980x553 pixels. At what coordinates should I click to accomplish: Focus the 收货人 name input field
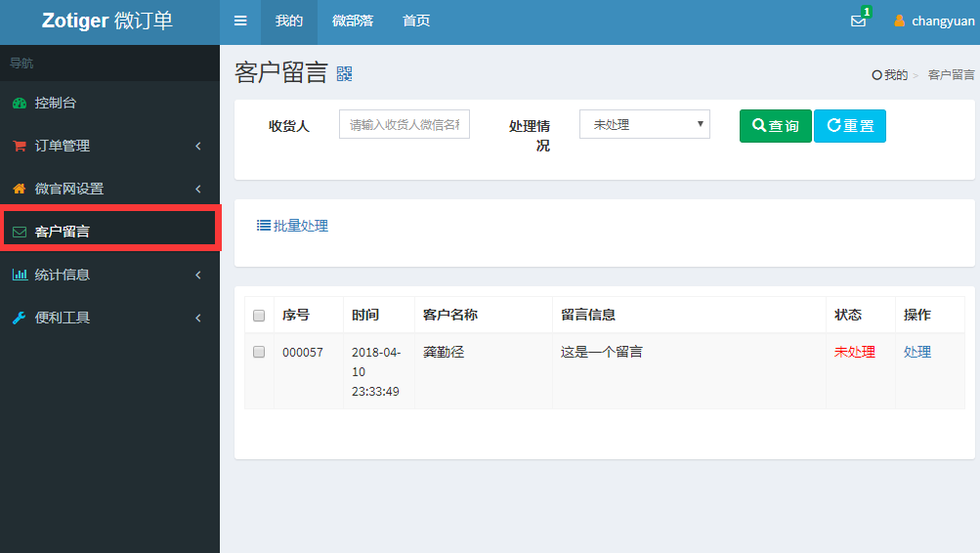(405, 124)
